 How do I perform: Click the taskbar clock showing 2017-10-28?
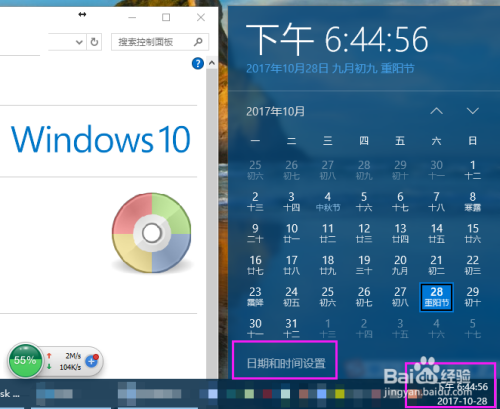coord(463,393)
